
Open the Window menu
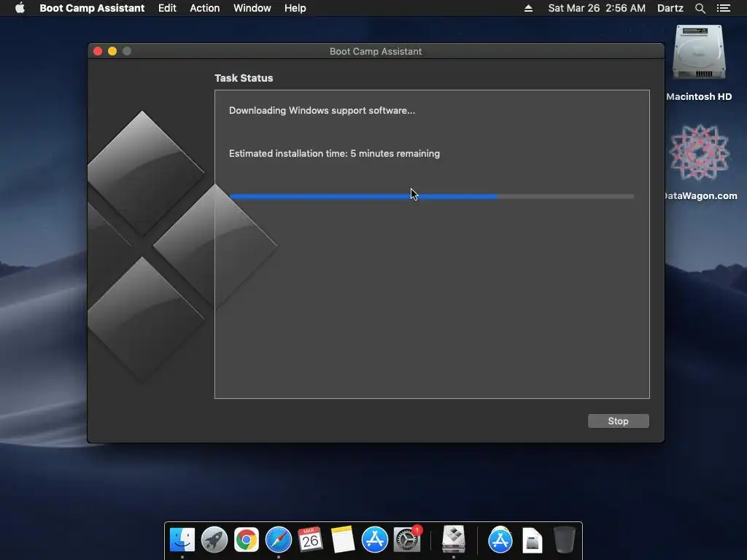[x=252, y=8]
